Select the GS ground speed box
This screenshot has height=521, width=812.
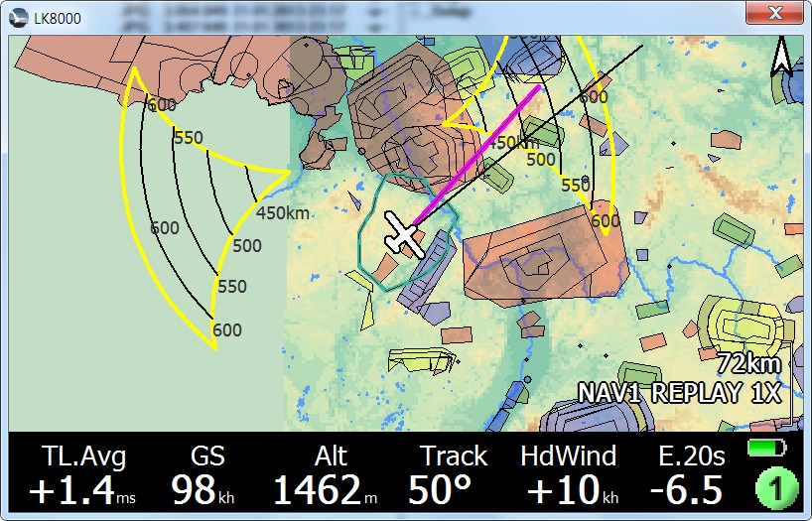click(206, 474)
